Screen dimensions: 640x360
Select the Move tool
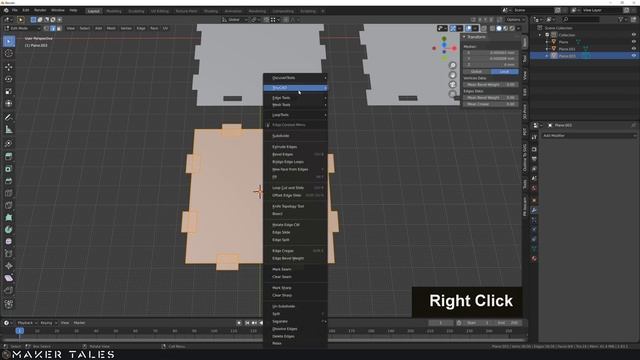click(9, 67)
